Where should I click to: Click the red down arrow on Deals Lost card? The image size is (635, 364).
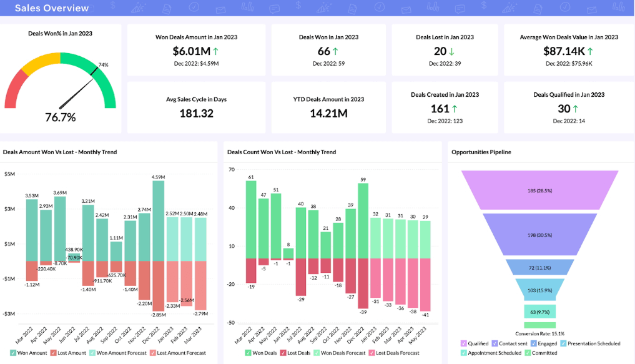click(x=451, y=51)
